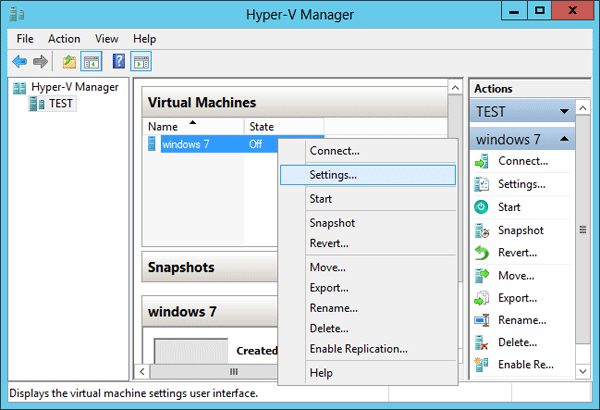The image size is (600, 410).
Task: Toggle the Show/Hide Action Pane toolbar icon
Action: pyautogui.click(x=141, y=62)
